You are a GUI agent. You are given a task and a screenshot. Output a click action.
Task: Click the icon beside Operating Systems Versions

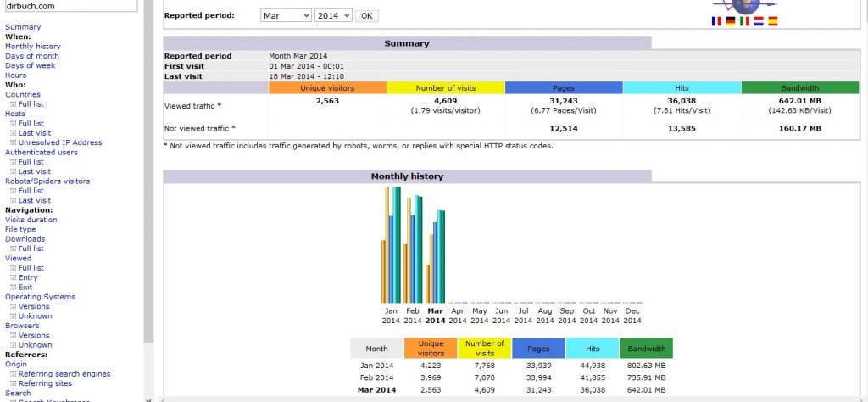tap(14, 307)
